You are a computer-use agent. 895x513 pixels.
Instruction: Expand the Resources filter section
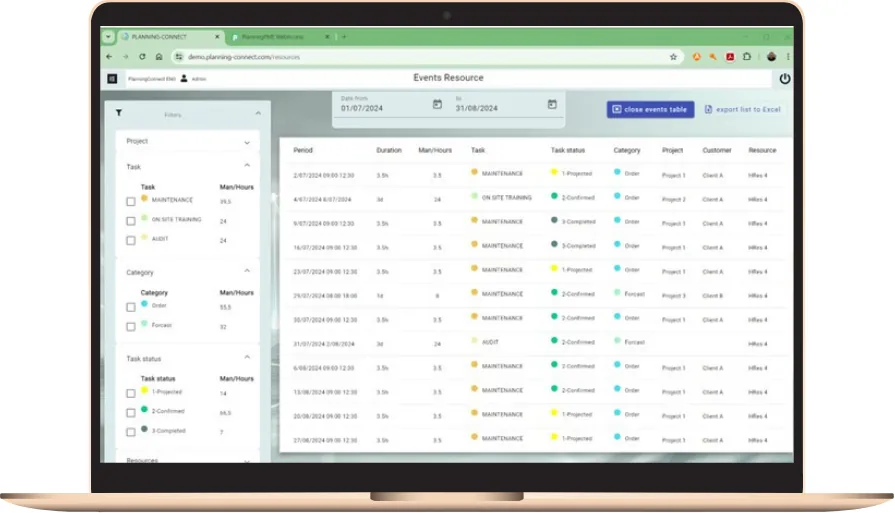tap(247, 460)
